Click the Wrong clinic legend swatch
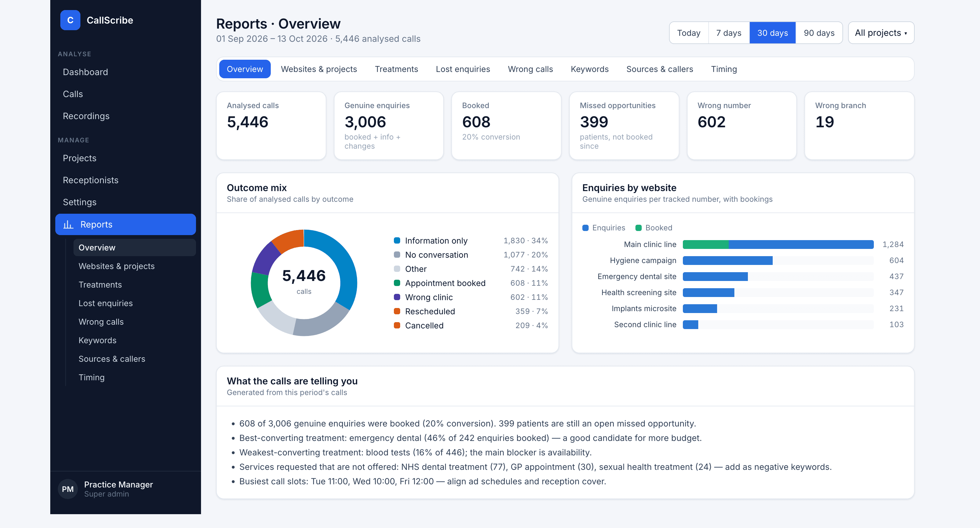 tap(397, 297)
